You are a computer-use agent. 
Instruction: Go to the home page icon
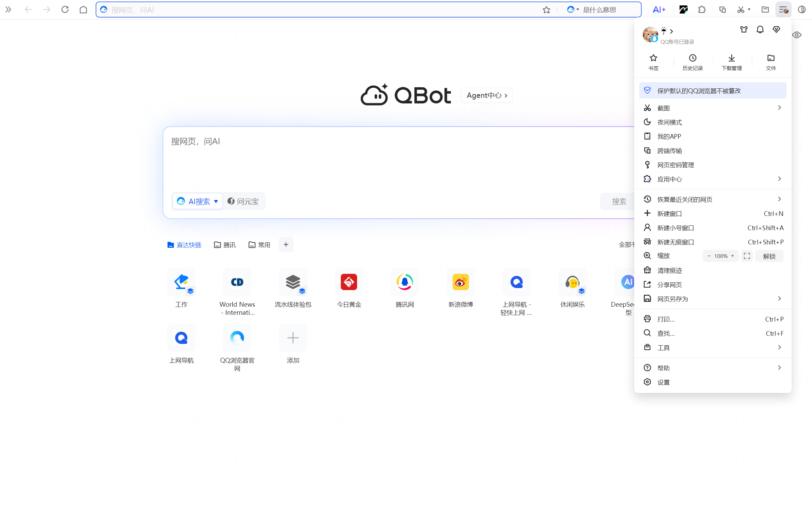point(83,9)
